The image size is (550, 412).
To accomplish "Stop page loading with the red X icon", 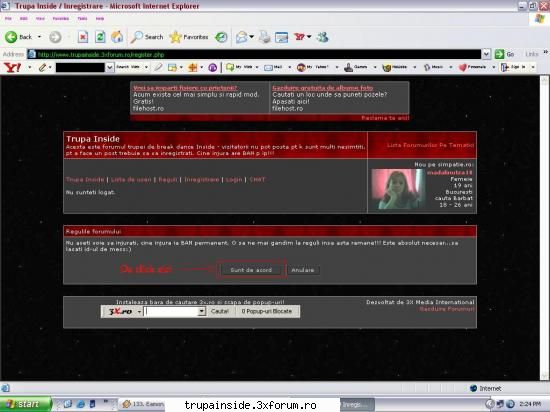I will [x=83, y=37].
